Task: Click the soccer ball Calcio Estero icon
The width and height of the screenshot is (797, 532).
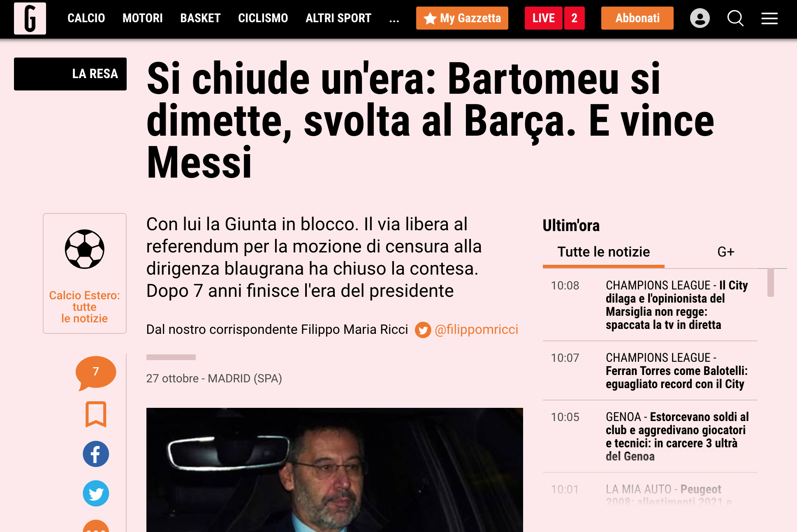Action: pyautogui.click(x=85, y=249)
